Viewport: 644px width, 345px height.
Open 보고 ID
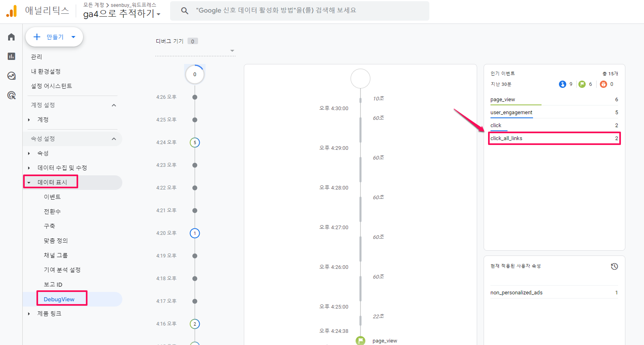(53, 284)
